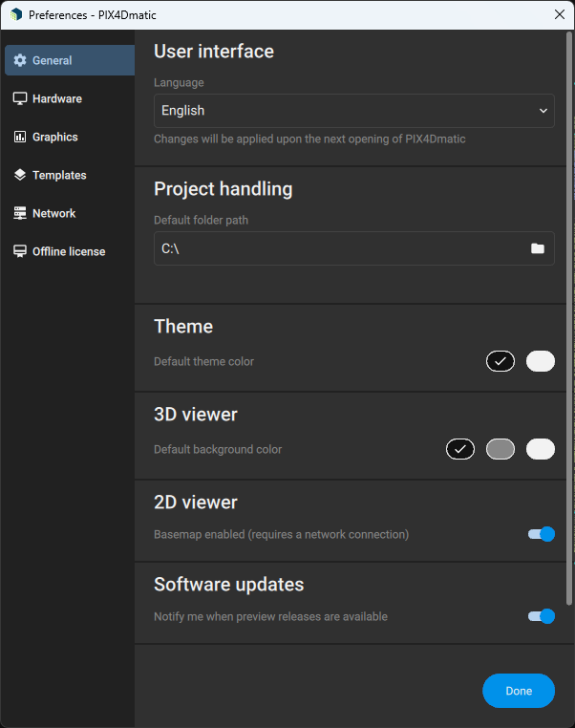Browse default folder path using folder icon
575x728 pixels.
click(538, 248)
